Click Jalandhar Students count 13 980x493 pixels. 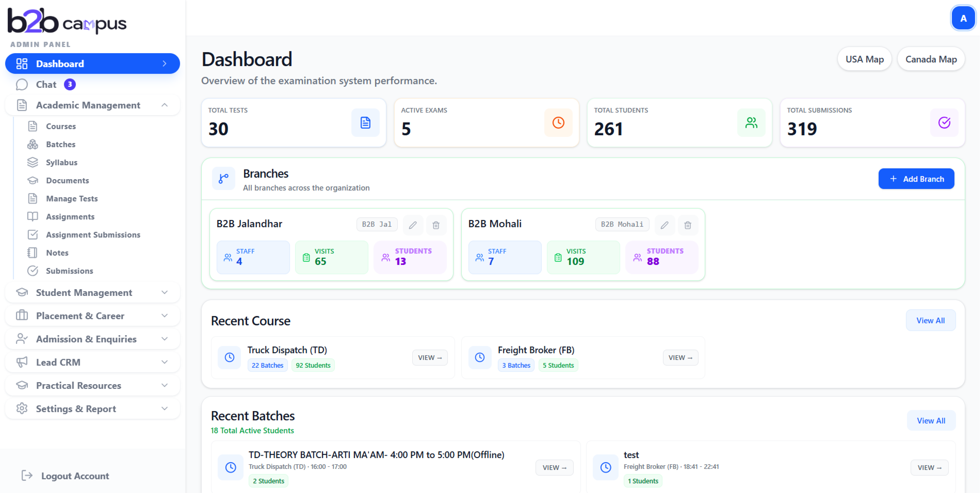[x=400, y=261]
